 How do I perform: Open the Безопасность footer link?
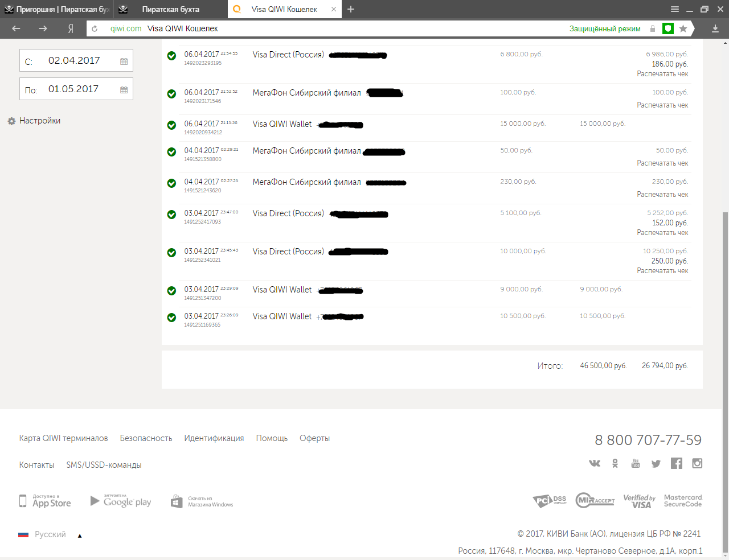(x=146, y=438)
